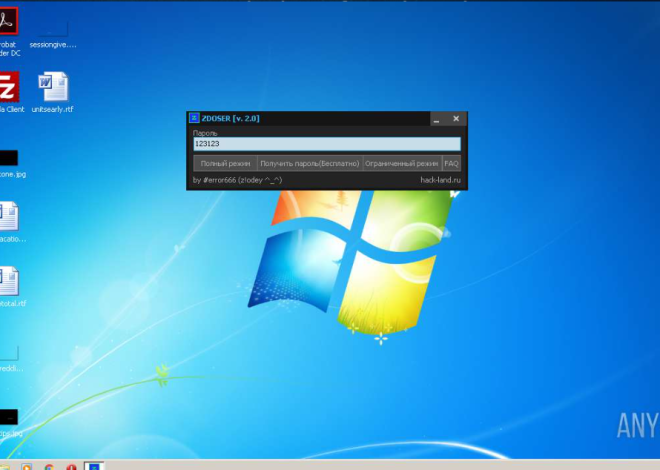Viewport: 660px width, 470px height.
Task: Focus the Пароль field containing 123123
Action: click(x=326, y=144)
